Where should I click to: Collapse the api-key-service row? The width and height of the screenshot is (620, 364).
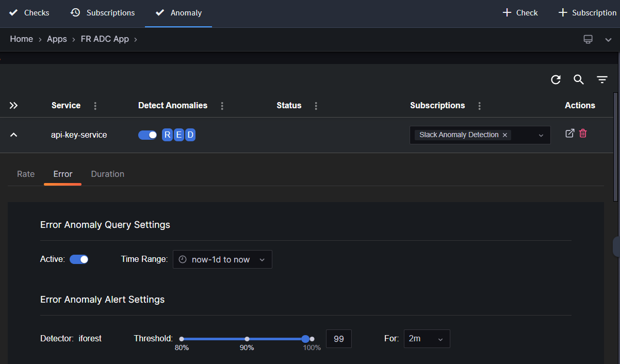coord(14,135)
